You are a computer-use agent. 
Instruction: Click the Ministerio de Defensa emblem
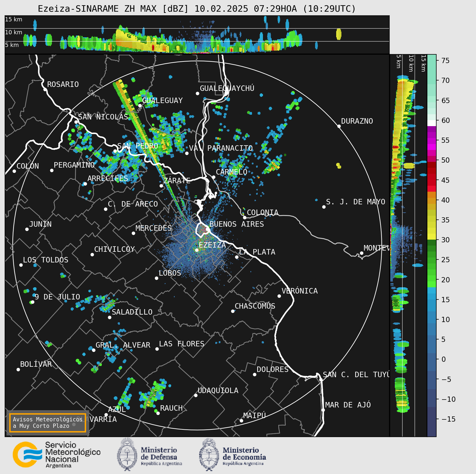[x=127, y=455]
